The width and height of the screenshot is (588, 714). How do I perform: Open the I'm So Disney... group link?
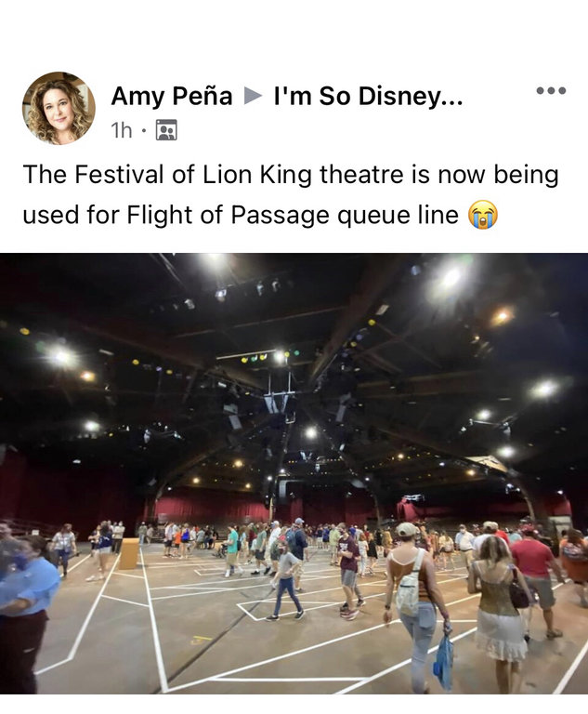pos(368,97)
